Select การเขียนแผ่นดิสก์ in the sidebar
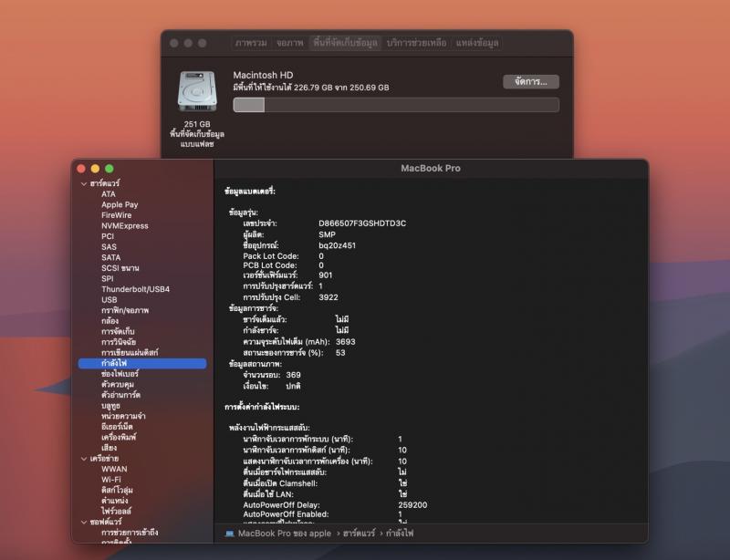The width and height of the screenshot is (730, 560). point(130,352)
